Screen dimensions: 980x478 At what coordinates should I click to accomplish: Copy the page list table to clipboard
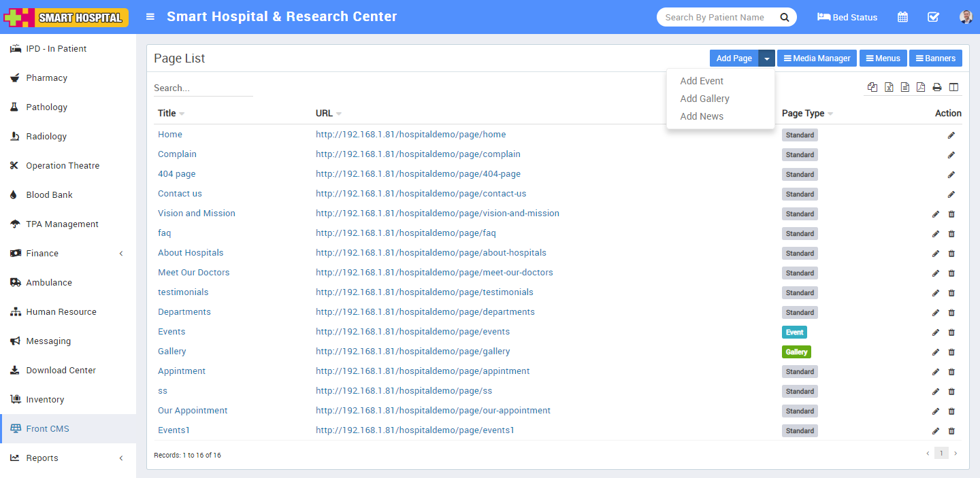coord(872,87)
